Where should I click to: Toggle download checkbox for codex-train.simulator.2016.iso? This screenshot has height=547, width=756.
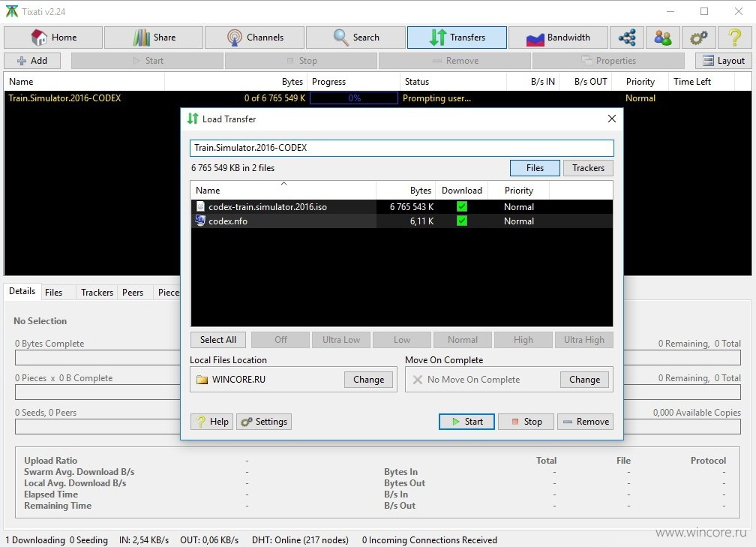tap(462, 206)
